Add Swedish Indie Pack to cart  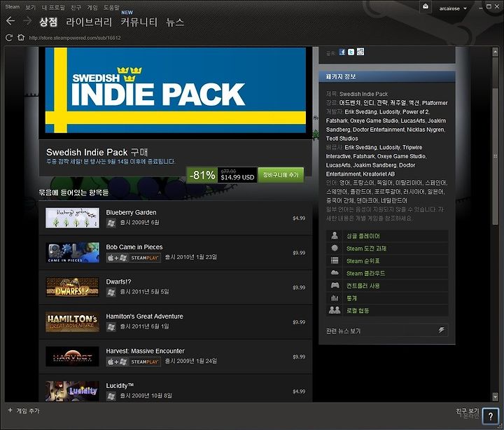tap(281, 175)
